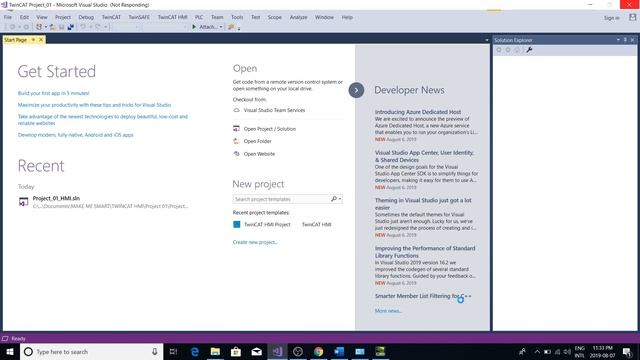Screen dimensions: 640x360
Task: Click the Create new project link
Action: tap(255, 242)
